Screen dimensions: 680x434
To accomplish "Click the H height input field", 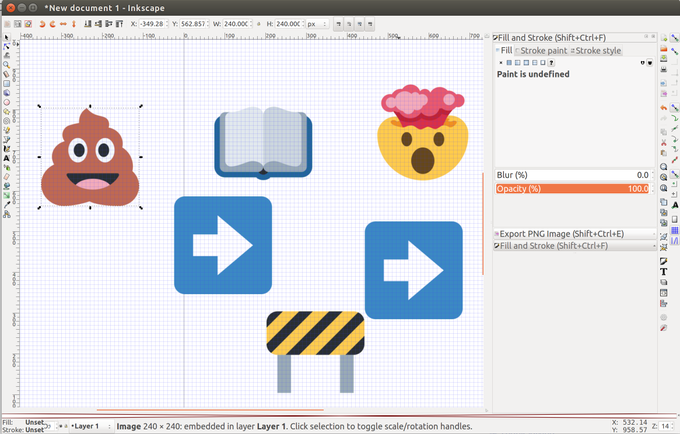I will 288,24.
